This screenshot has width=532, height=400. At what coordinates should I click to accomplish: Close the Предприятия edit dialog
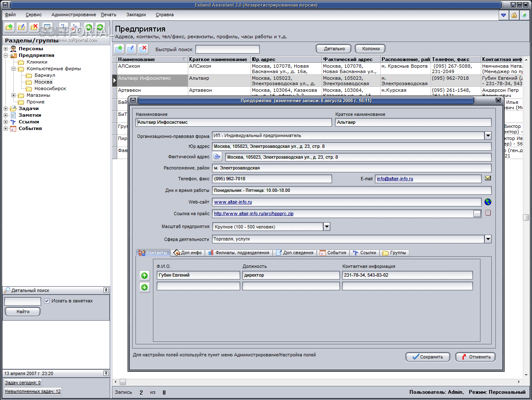point(498,101)
